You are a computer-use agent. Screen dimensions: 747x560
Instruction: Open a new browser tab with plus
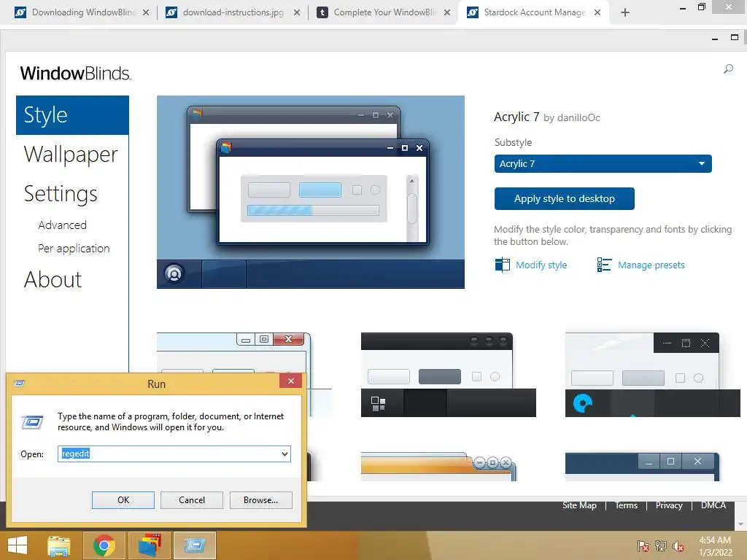(625, 12)
